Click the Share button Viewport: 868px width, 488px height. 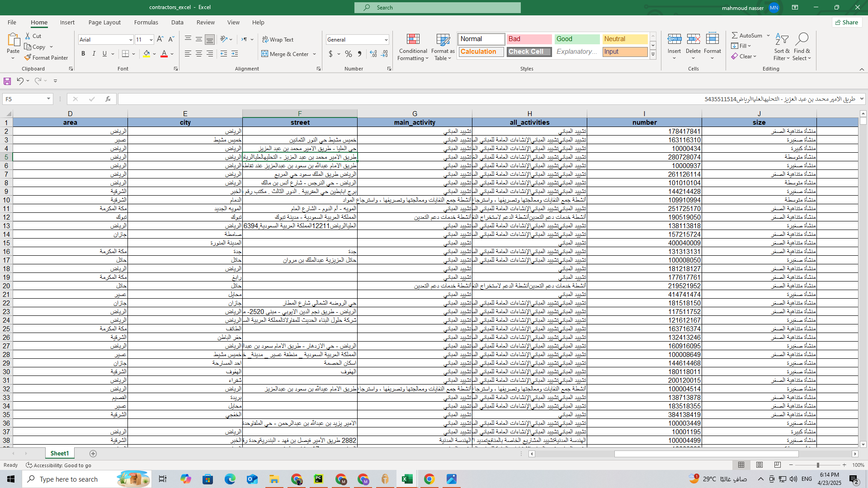pyautogui.click(x=847, y=22)
